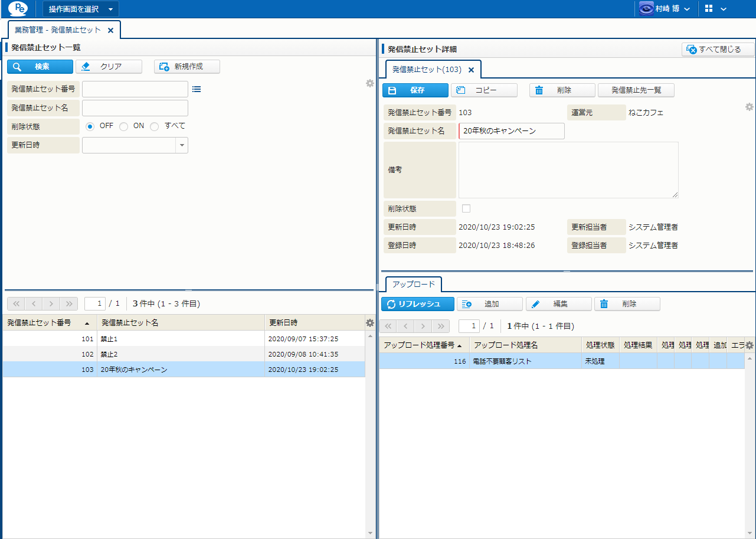This screenshot has height=539, width=756.
Task: Click the gear icon in detail form panel
Action: pyautogui.click(x=749, y=107)
